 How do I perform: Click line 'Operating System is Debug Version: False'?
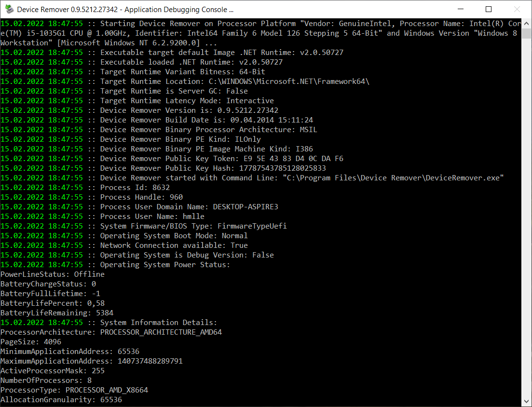[137, 255]
